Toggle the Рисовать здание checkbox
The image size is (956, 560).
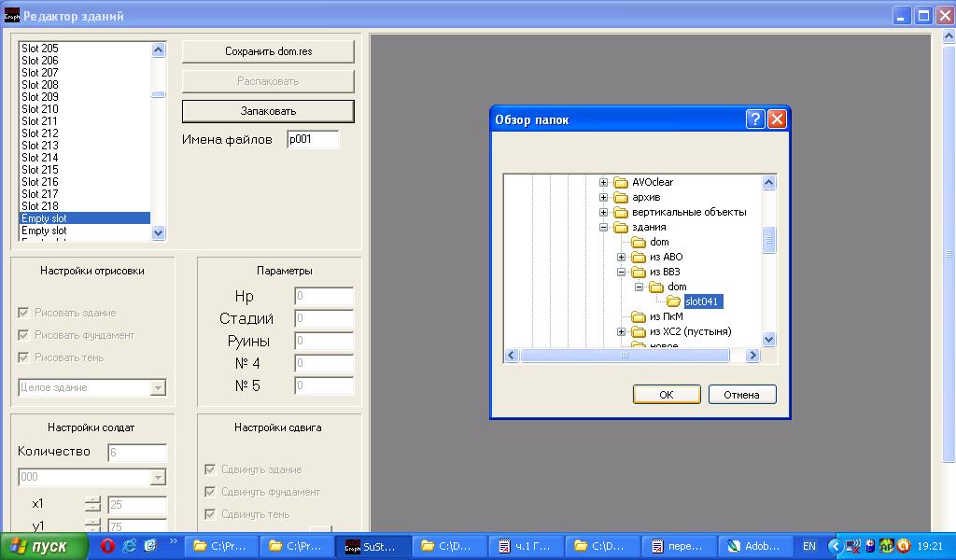pos(23,313)
